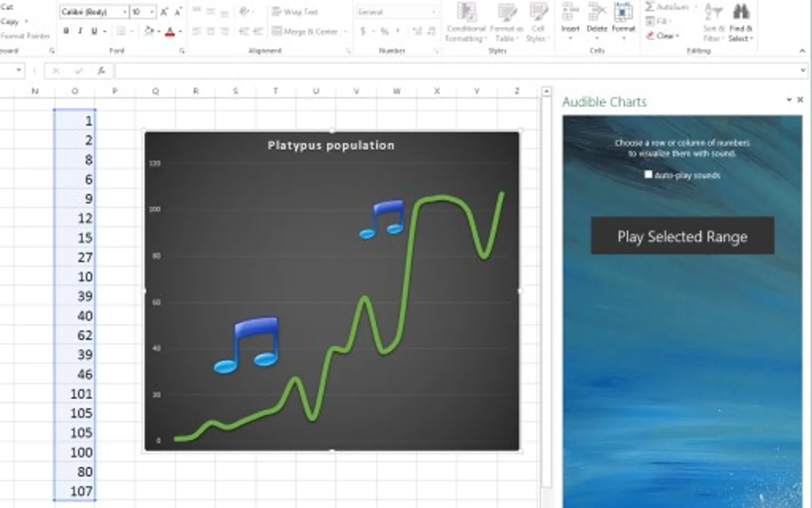This screenshot has height=508, width=812.
Task: Open the Clear eraser menu
Action: [662, 36]
